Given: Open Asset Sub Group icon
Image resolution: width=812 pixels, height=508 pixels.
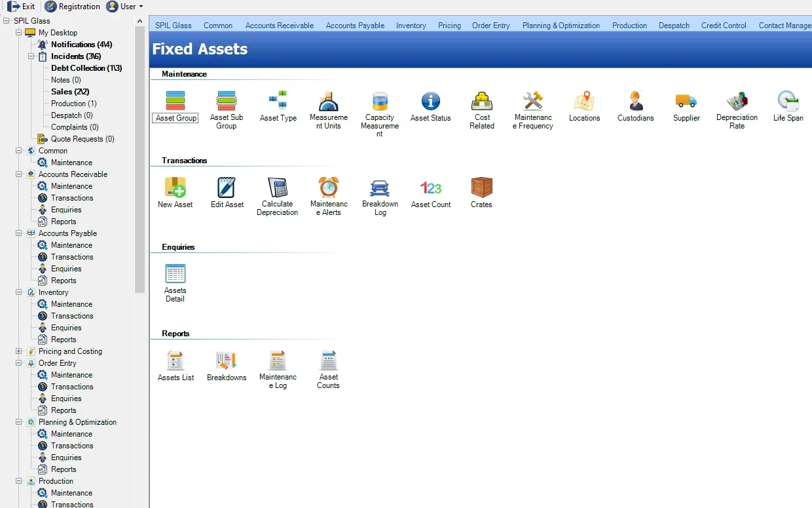Looking at the screenshot, I should [x=227, y=102].
